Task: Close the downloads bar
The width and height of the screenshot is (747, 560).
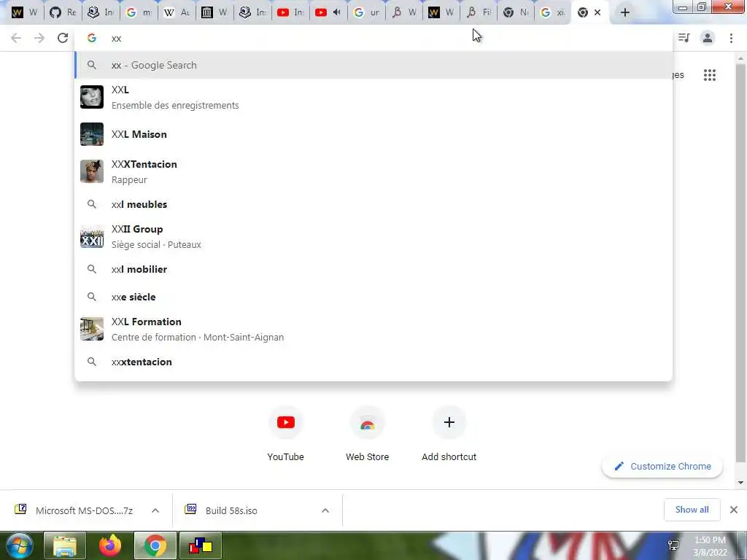Action: pyautogui.click(x=734, y=510)
